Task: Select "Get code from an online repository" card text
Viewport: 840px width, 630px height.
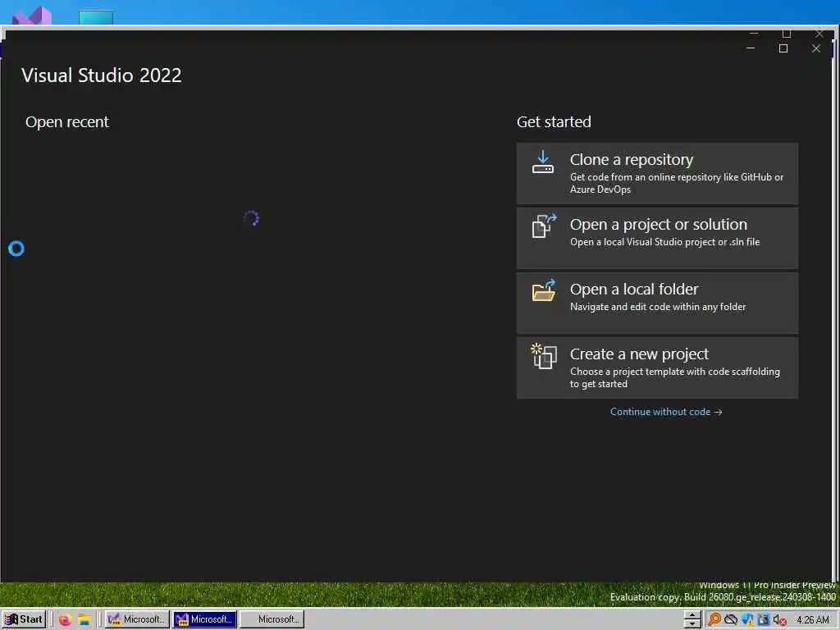Action: point(677,183)
